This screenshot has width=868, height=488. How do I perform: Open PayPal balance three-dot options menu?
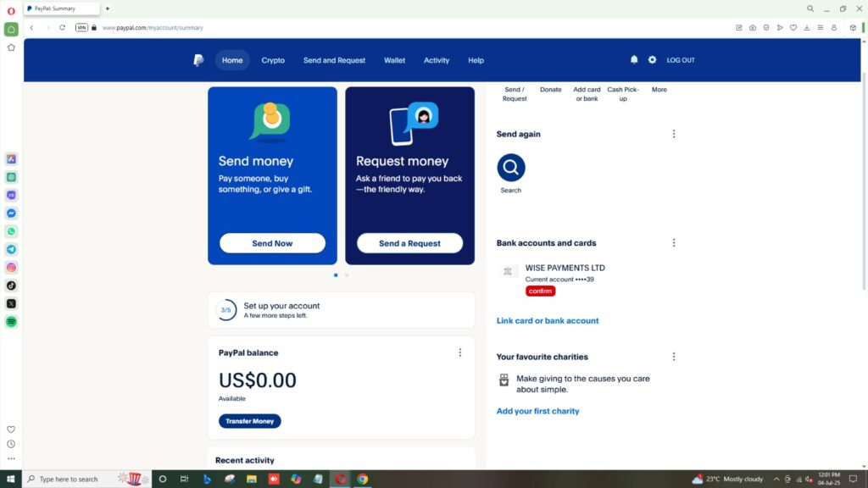point(460,352)
